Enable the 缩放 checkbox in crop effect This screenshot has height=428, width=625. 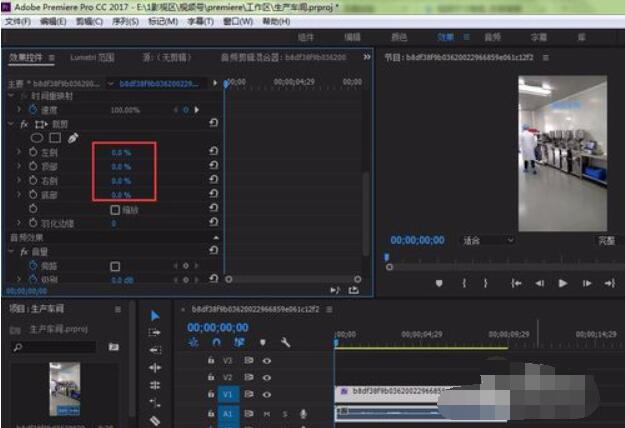point(115,210)
